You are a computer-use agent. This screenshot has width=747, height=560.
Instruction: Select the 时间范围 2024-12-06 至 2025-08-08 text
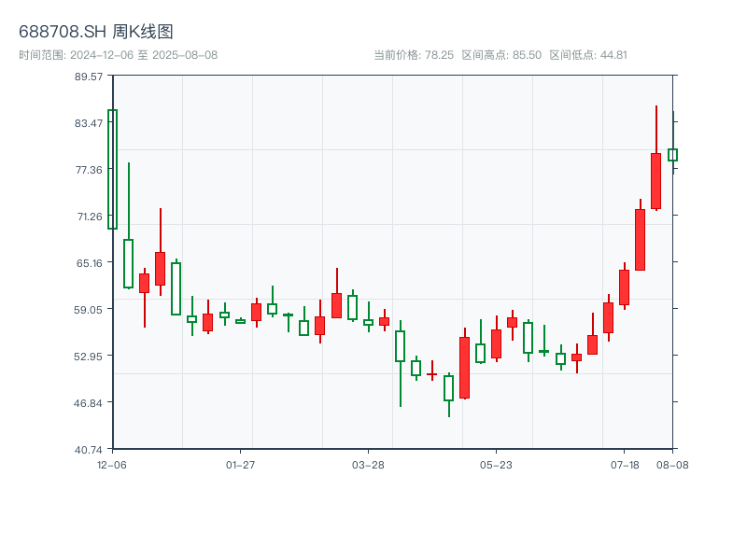[x=119, y=55]
